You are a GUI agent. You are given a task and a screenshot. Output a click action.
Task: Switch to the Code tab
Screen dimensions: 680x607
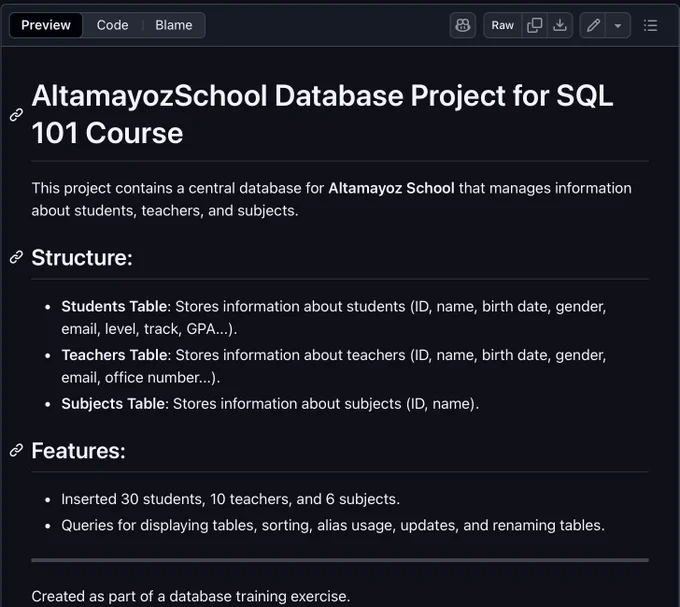tap(112, 25)
